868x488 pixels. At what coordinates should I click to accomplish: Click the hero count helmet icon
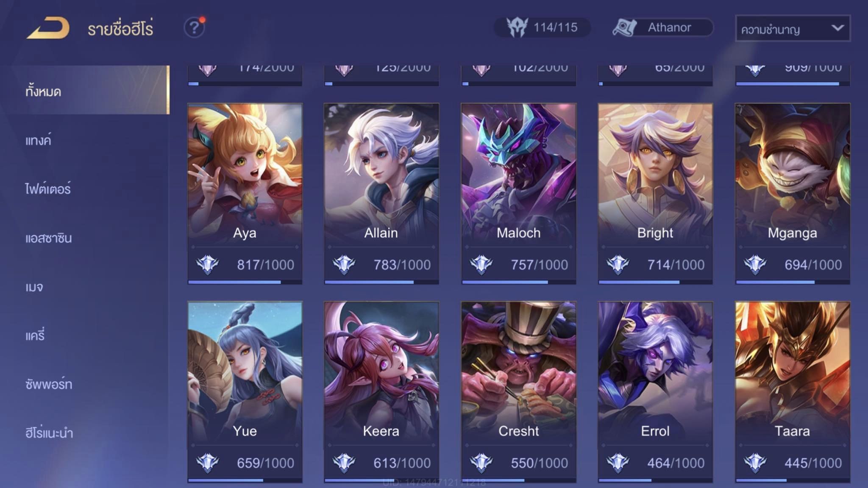(x=517, y=28)
